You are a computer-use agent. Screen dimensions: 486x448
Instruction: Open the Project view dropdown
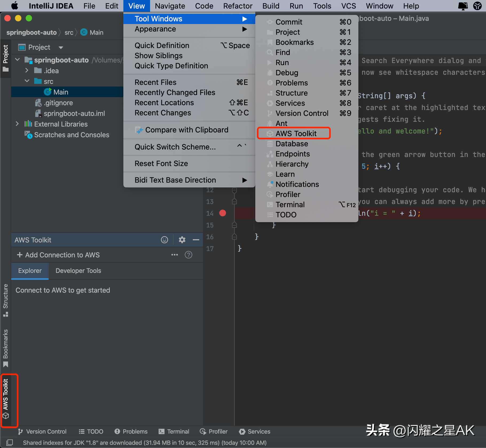point(61,48)
